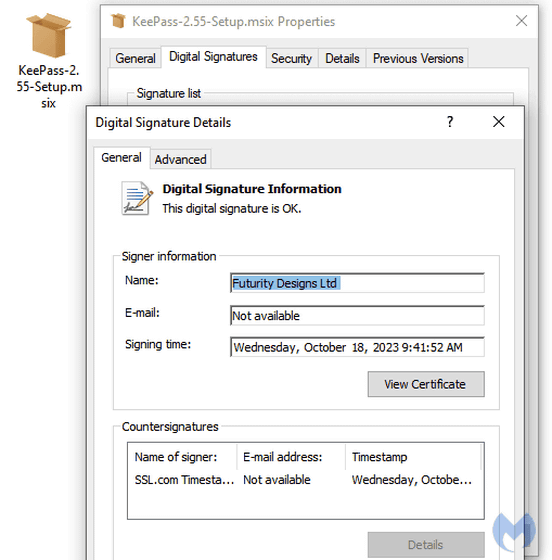Open the Previous Versions tab
Viewport: 552px width, 560px height.
point(418,58)
